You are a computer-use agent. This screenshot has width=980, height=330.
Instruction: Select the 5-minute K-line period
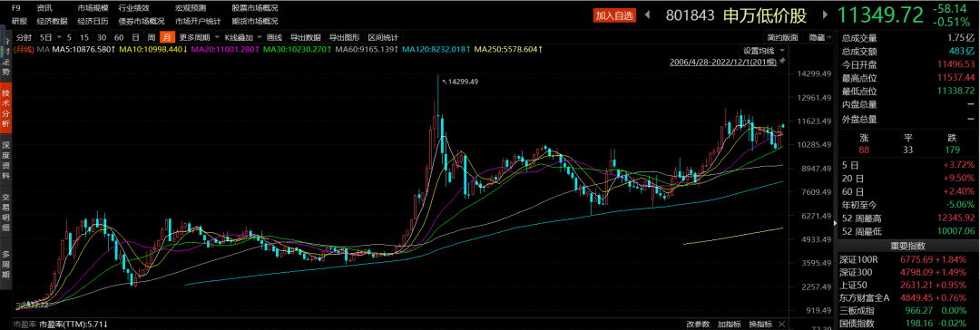(x=69, y=37)
